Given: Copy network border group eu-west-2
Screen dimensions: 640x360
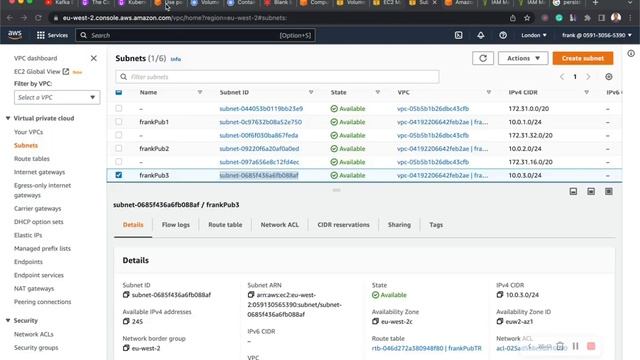Looking at the screenshot, I should 126,348.
